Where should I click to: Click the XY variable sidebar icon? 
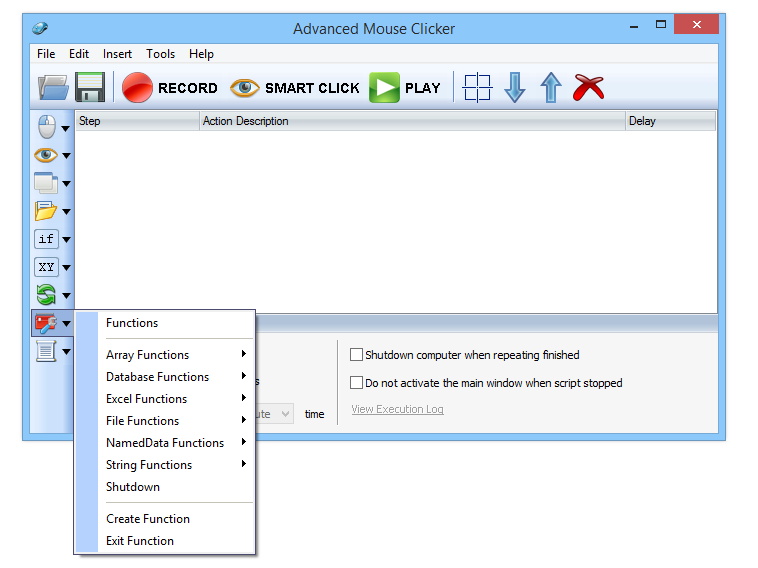point(46,267)
